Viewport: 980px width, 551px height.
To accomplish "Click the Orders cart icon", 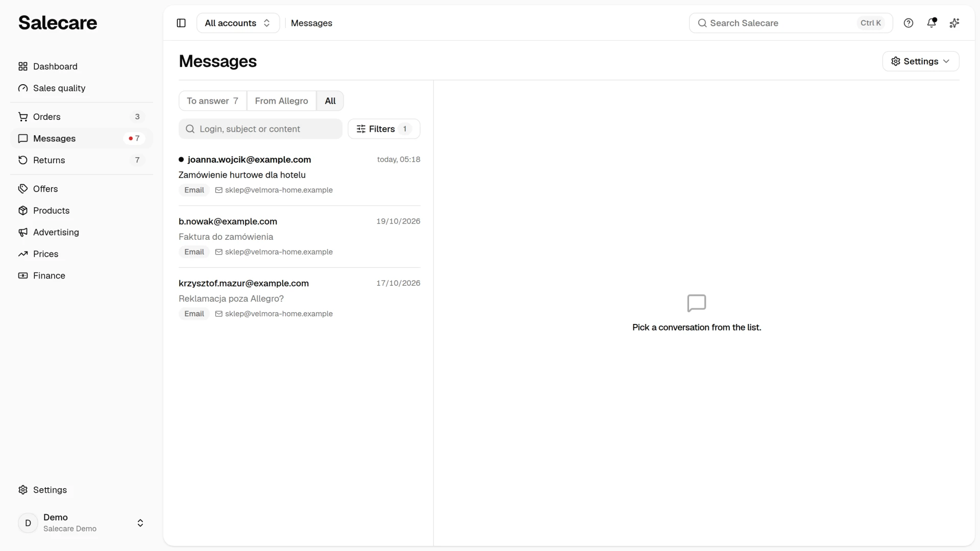I will [23, 117].
